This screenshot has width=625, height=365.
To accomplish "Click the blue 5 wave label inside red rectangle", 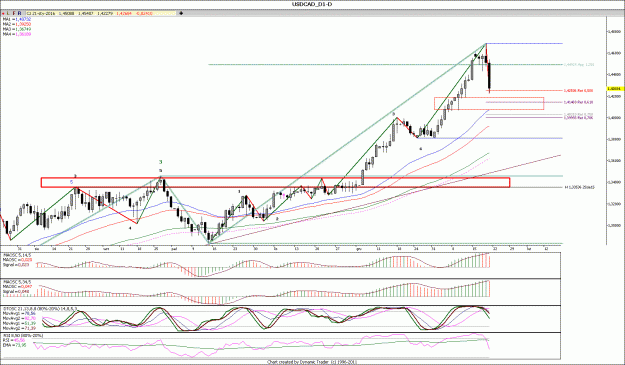I will 71,182.
